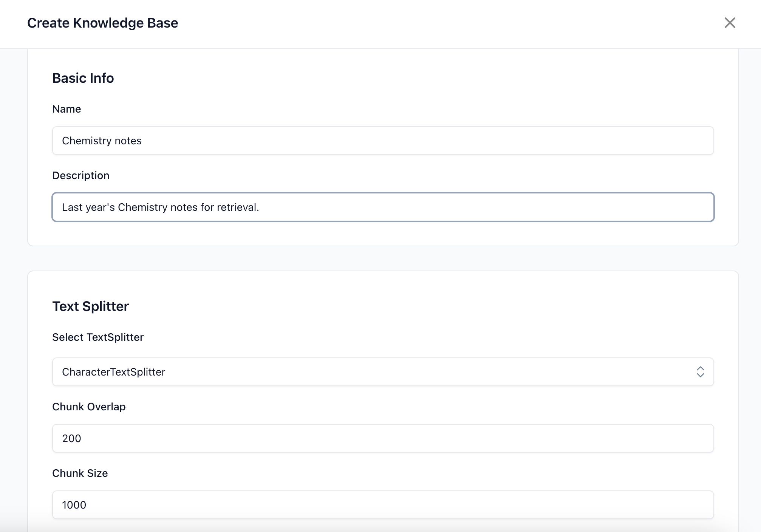This screenshot has height=532, width=761.
Task: Click the Chunk Size field showing 1000
Action: pyautogui.click(x=382, y=505)
